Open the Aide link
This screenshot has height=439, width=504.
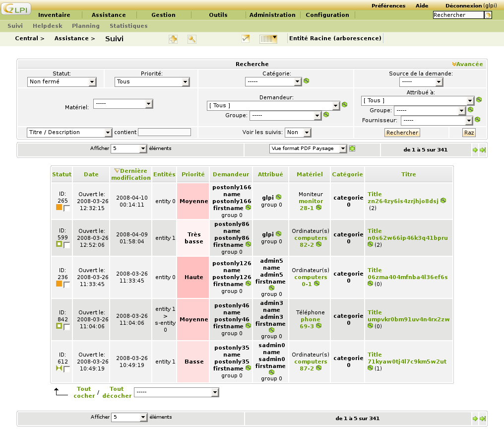[422, 5]
